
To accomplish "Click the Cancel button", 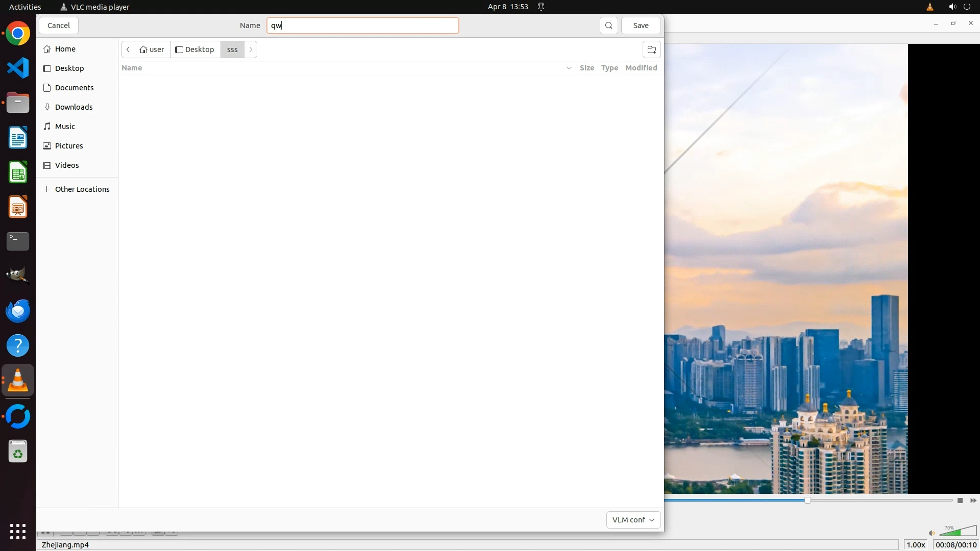I will [x=59, y=26].
